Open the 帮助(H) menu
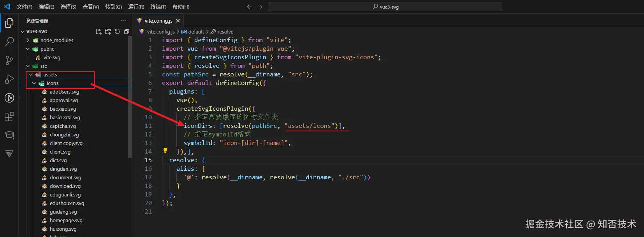This screenshot has height=237, width=644. [x=181, y=7]
